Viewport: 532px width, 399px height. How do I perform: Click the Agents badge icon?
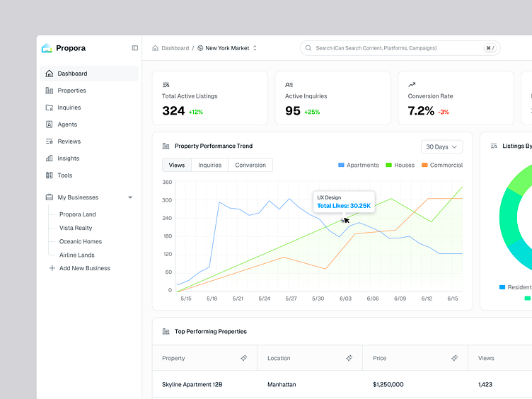[x=50, y=125]
